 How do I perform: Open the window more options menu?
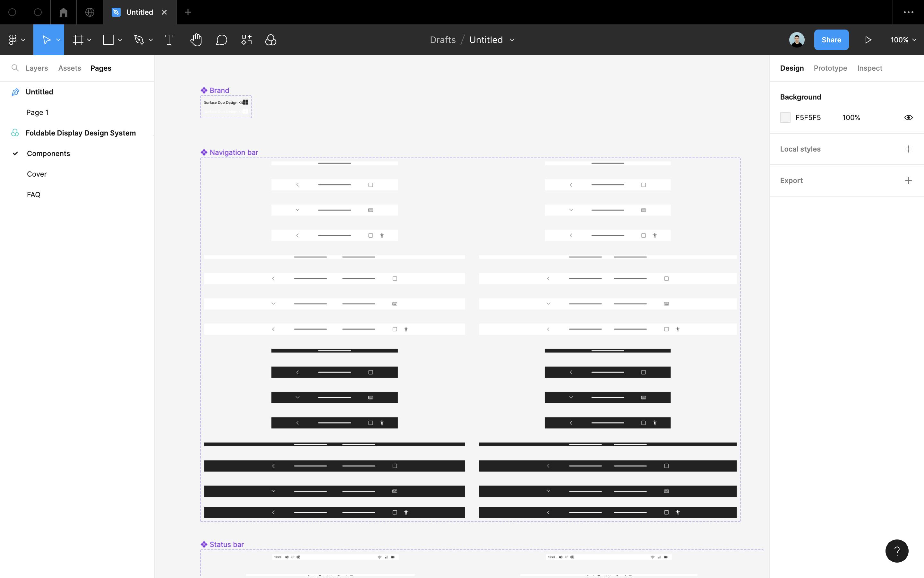(908, 12)
